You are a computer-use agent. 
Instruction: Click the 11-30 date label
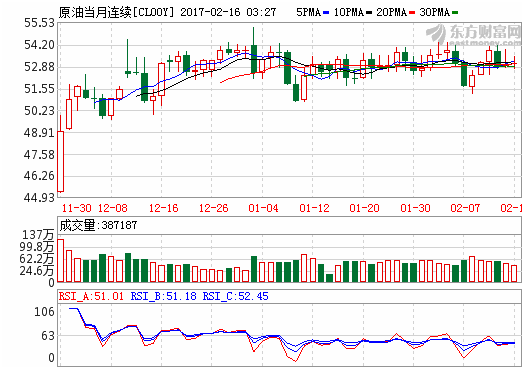pos(77,208)
